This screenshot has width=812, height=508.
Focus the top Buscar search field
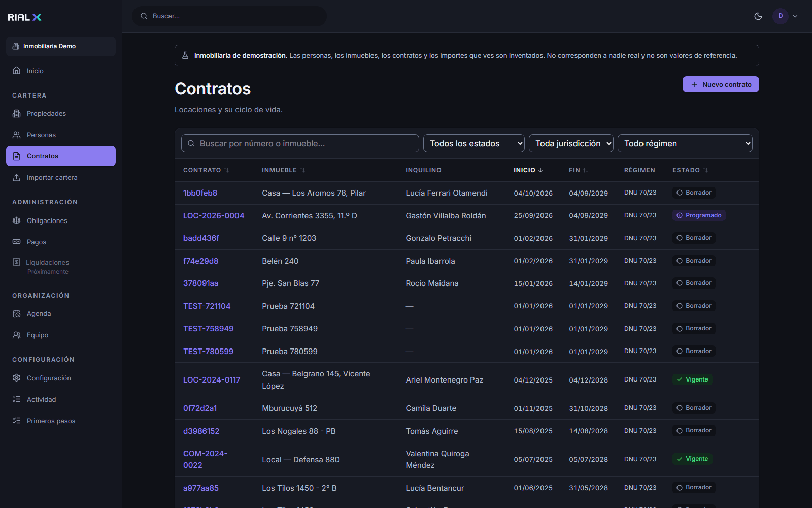tap(229, 16)
